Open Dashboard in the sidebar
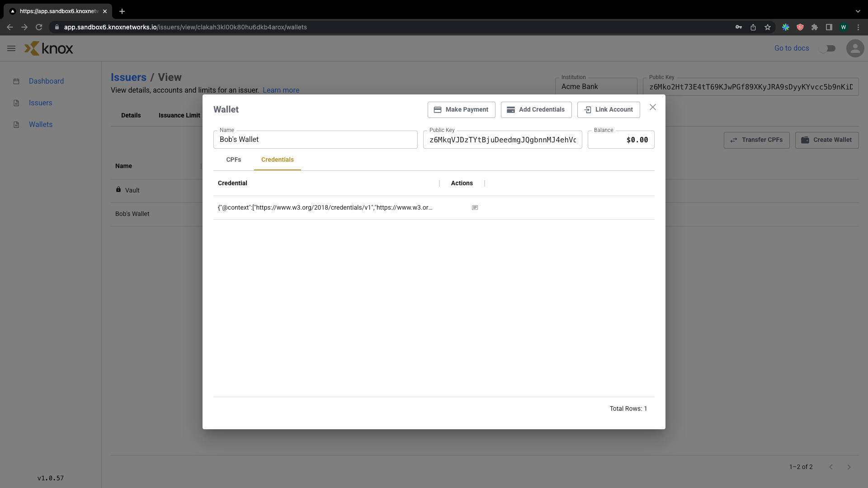Image resolution: width=868 pixels, height=488 pixels. pyautogui.click(x=46, y=81)
